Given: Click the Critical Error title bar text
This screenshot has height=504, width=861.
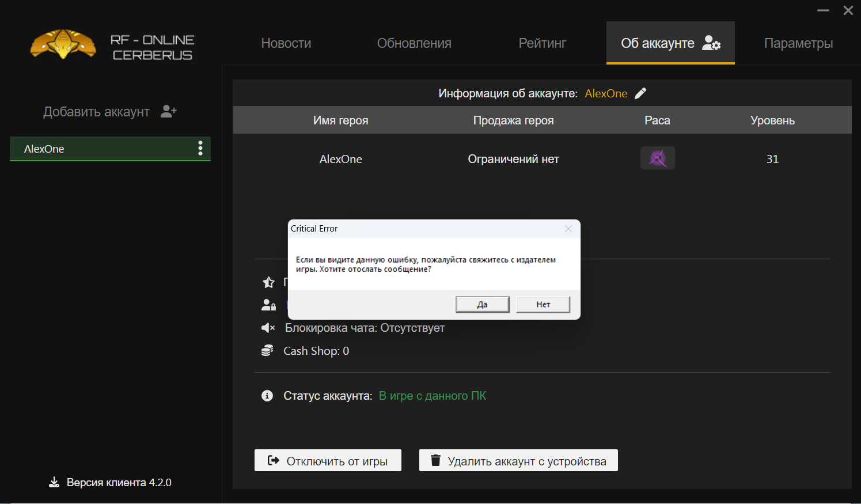Looking at the screenshot, I should coord(314,229).
